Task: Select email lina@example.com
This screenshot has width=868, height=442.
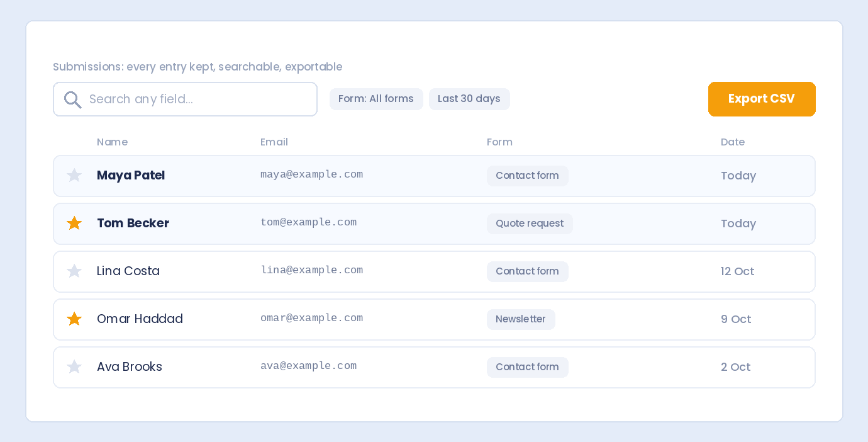Action: pyautogui.click(x=311, y=270)
